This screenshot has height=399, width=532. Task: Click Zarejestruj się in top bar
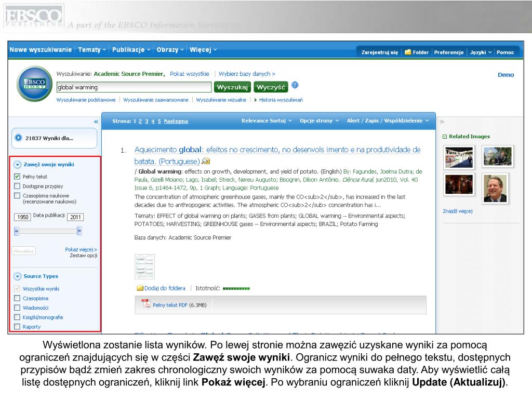click(x=380, y=52)
